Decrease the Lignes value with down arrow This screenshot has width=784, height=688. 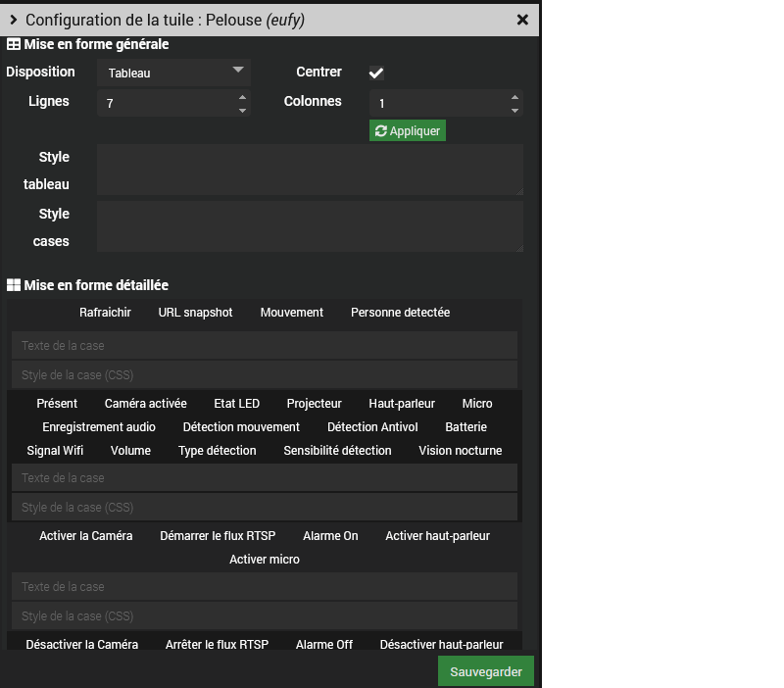(242, 111)
